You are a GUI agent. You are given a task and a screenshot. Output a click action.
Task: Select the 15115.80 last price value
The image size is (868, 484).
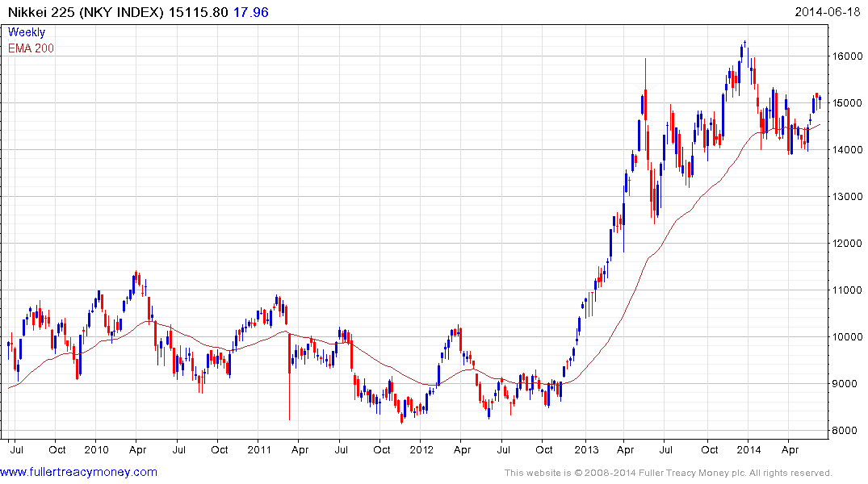click(198, 12)
